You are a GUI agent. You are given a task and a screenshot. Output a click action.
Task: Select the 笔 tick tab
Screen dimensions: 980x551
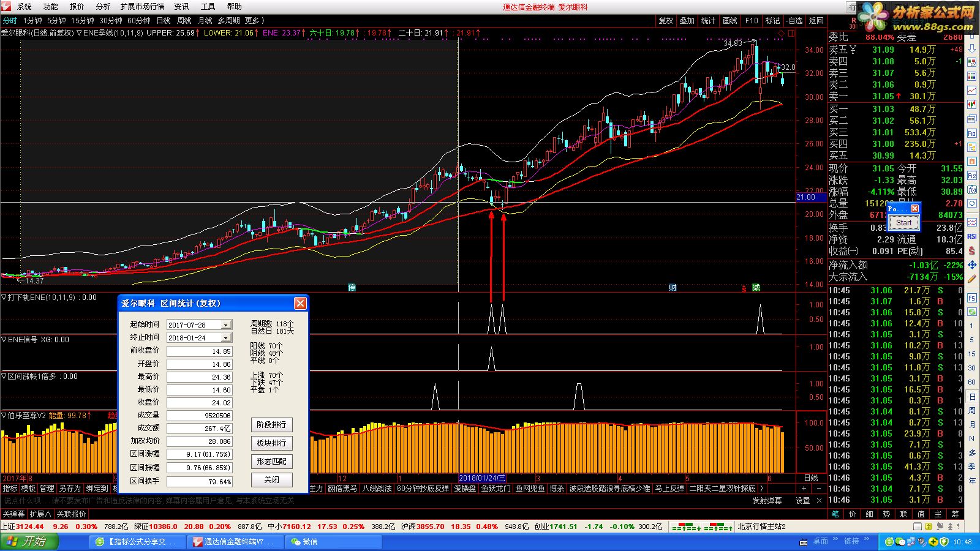835,514
